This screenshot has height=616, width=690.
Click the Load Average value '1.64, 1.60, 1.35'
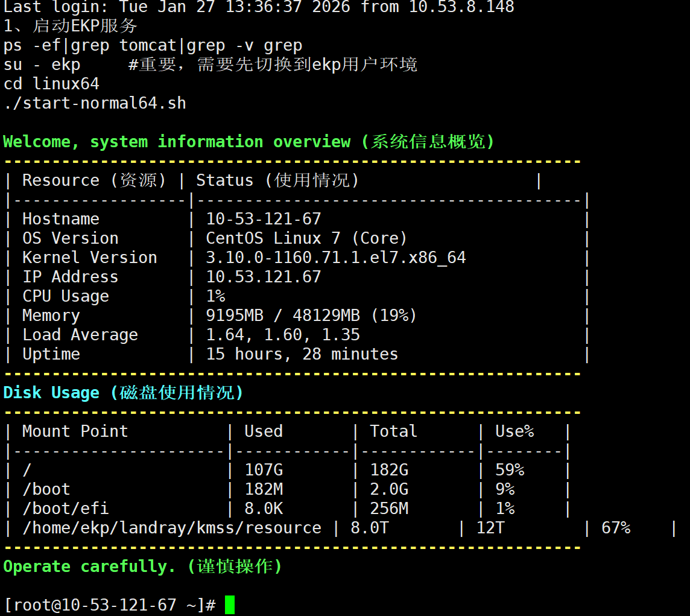click(283, 335)
